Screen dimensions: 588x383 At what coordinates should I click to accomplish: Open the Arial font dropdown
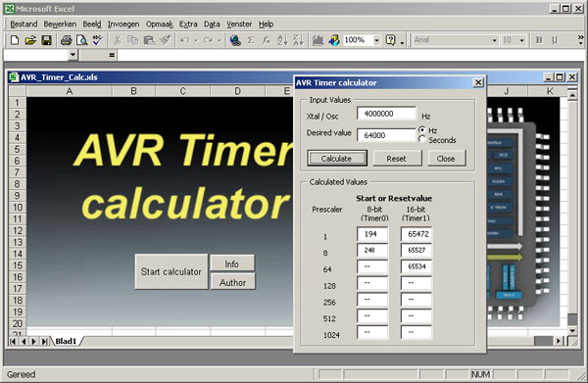(494, 40)
